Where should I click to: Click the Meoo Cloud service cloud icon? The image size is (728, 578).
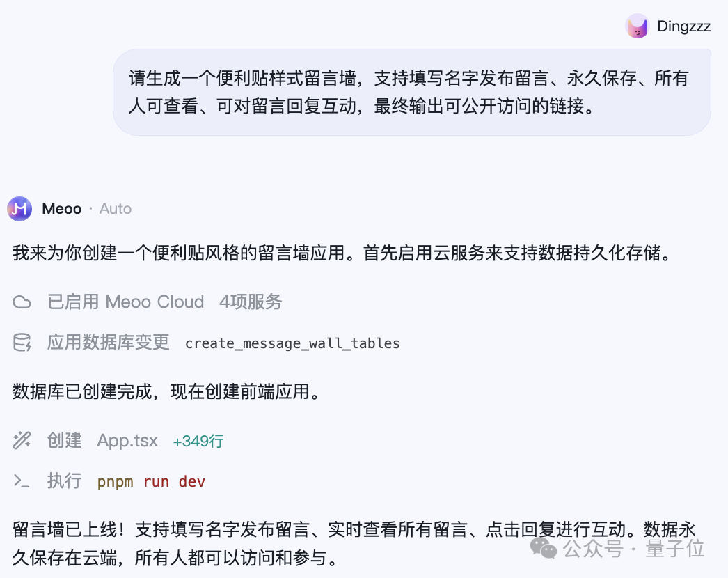coord(23,302)
